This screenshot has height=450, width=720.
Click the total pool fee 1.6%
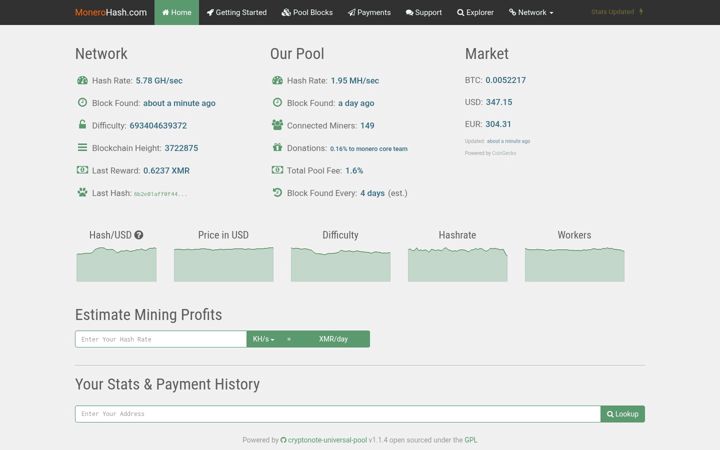(354, 170)
